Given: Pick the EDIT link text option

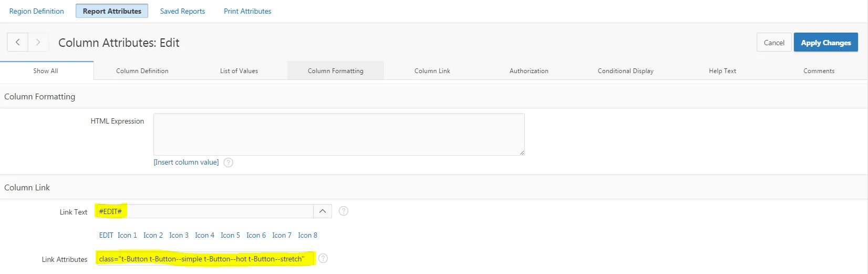Looking at the screenshot, I should 106,235.
